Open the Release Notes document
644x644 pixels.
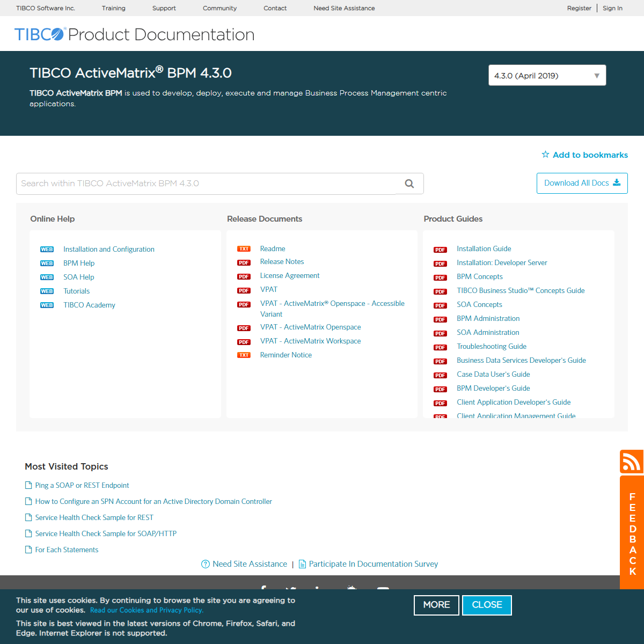point(282,261)
